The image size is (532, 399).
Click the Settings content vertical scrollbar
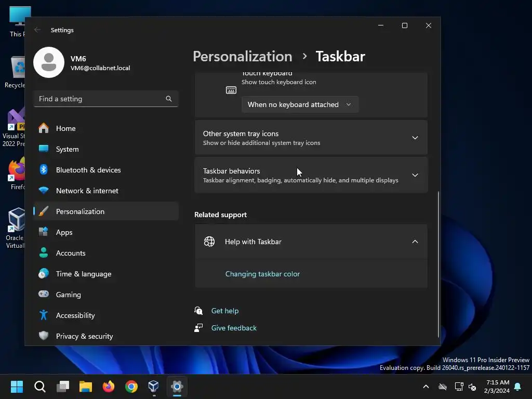438,264
